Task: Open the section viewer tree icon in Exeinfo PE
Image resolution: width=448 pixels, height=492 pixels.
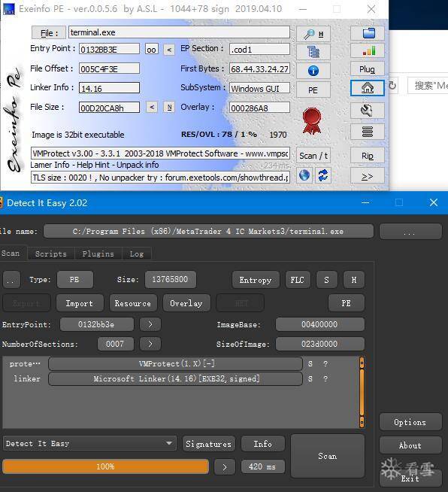Action: [313, 52]
